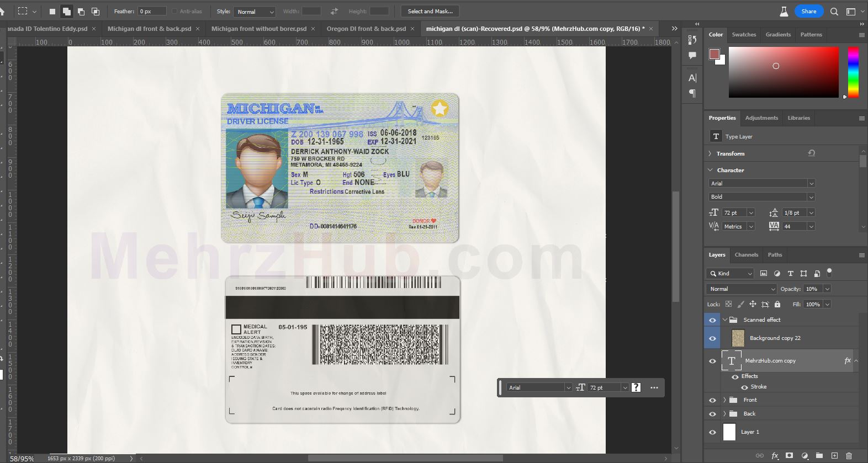Open the Bold font style dropdown
The width and height of the screenshot is (868, 463).
click(x=762, y=196)
